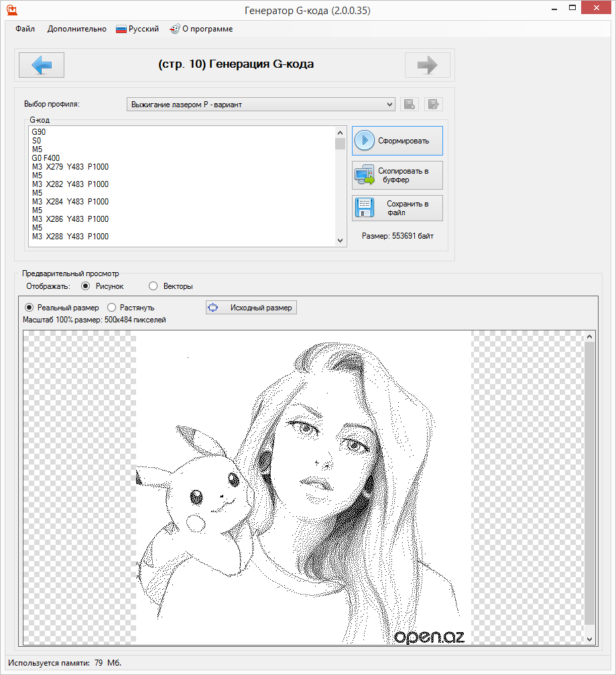Image resolution: width=616 pixels, height=675 pixels.
Task: Open the О программе menu
Action: (202, 29)
